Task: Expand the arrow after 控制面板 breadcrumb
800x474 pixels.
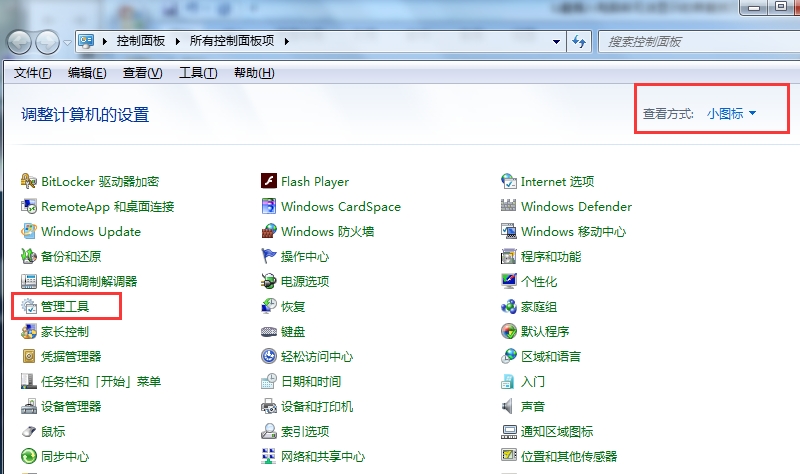Action: coord(178,41)
